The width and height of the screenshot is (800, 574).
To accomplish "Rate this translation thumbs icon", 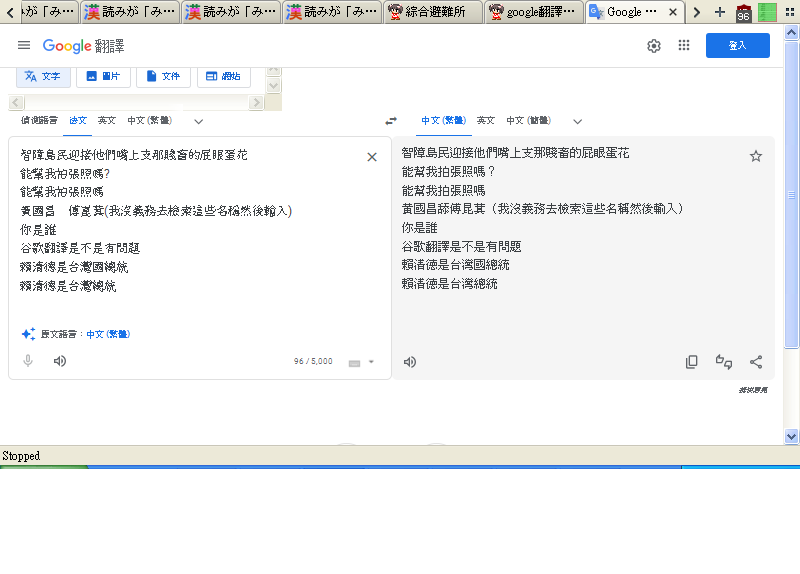I will tap(723, 362).
